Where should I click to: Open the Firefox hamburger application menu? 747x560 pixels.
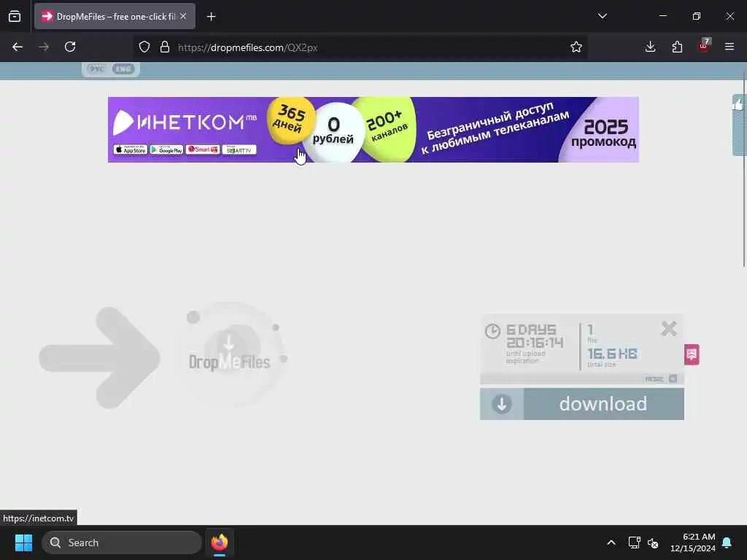tap(729, 47)
